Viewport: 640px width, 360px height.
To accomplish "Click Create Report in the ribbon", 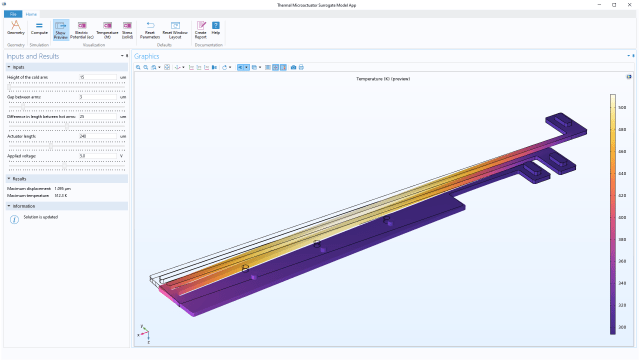I will click(201, 30).
